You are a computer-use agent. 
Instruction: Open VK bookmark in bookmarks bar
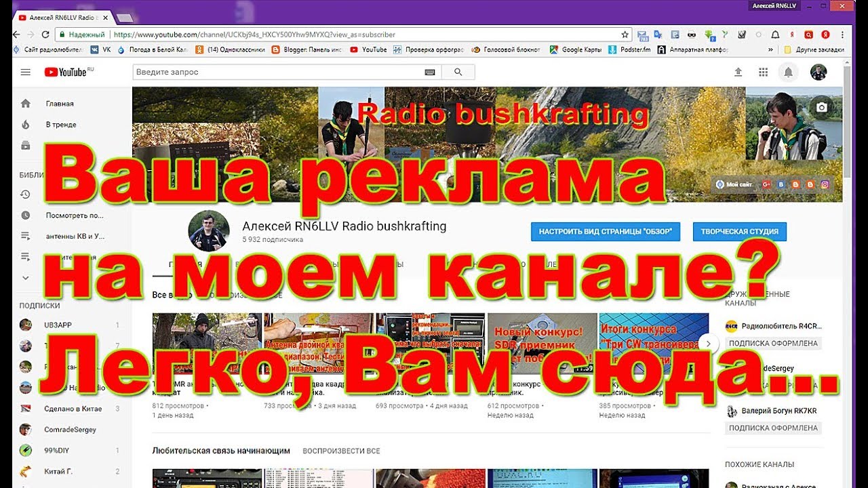tap(101, 49)
